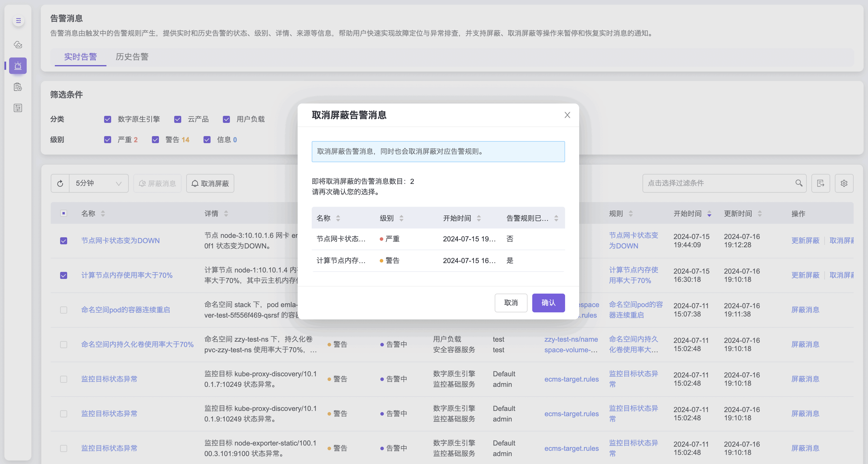The image size is (868, 464).
Task: Click the sidebar menu collapse icon
Action: click(18, 21)
